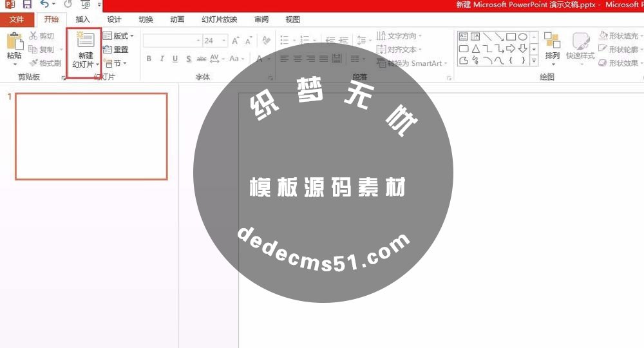
Task: Open the font size 24 dropdown
Action: pos(224,41)
